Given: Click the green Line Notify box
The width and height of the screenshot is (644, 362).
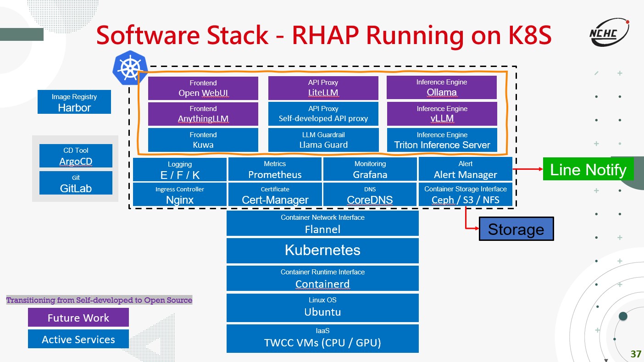Looking at the screenshot, I should [x=588, y=169].
